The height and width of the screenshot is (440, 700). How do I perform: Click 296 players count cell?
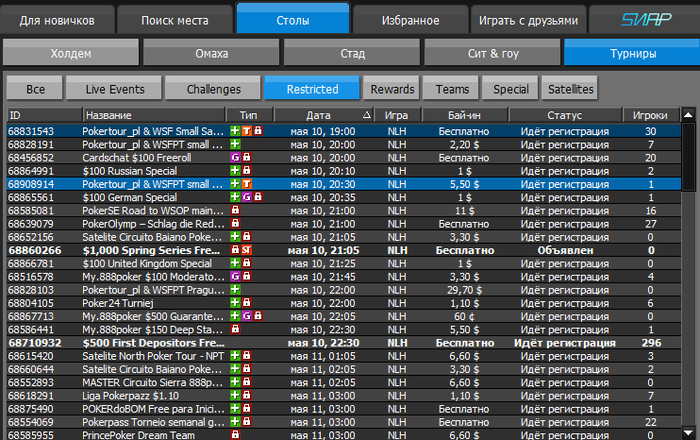651,343
